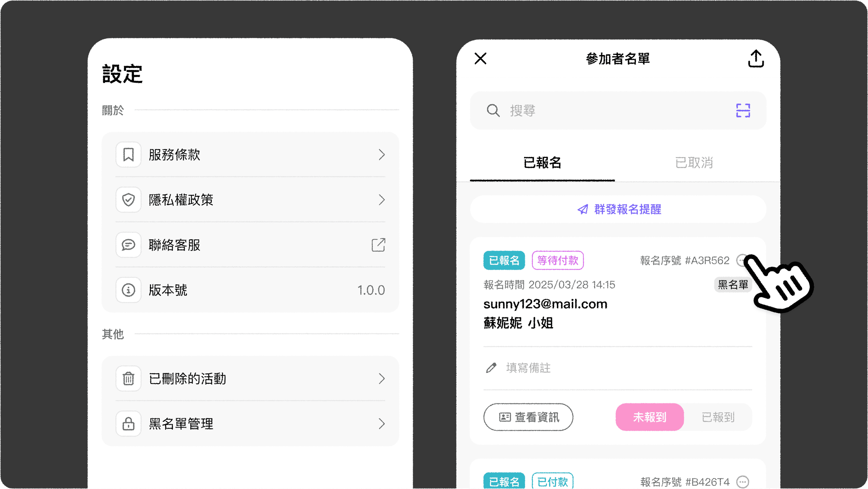Click email sunny123@mail.com

tap(545, 304)
